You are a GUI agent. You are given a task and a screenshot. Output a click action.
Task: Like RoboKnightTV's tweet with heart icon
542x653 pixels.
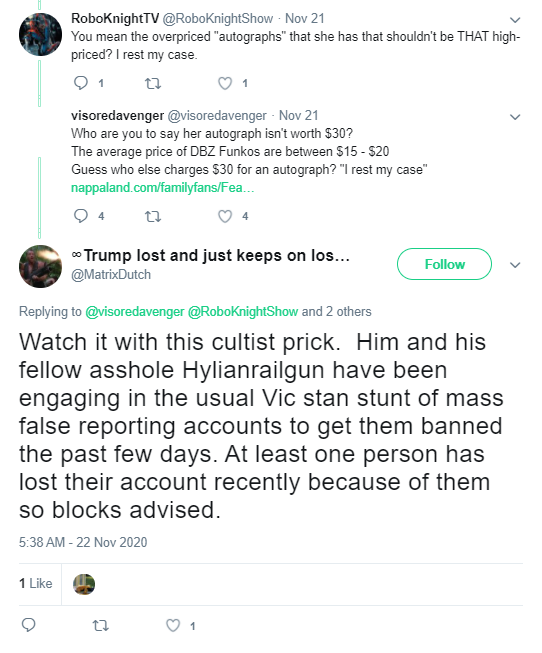point(225,83)
